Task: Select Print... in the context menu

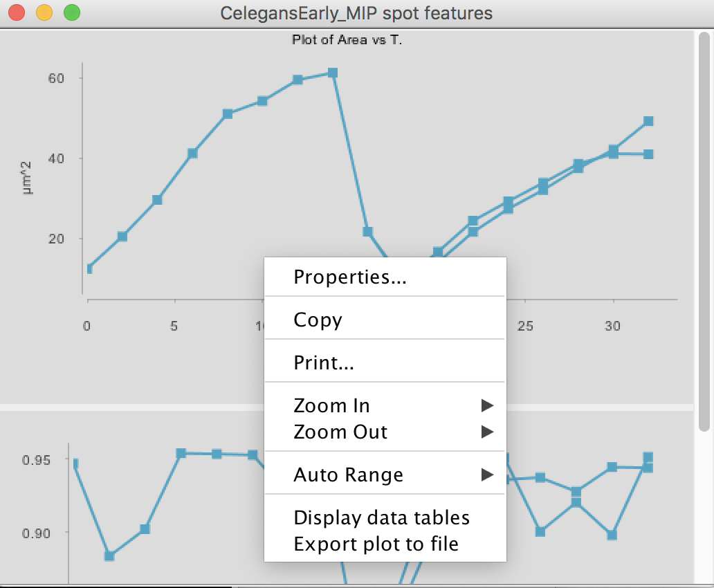Action: 385,362
